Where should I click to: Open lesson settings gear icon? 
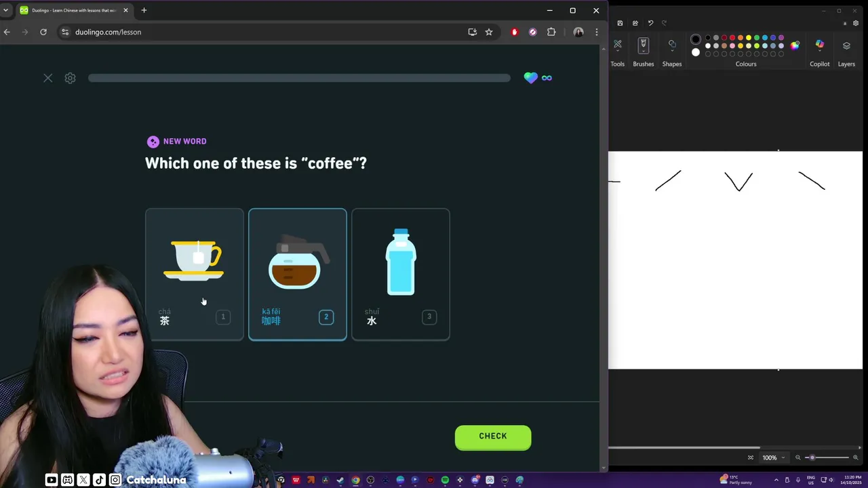tap(70, 78)
